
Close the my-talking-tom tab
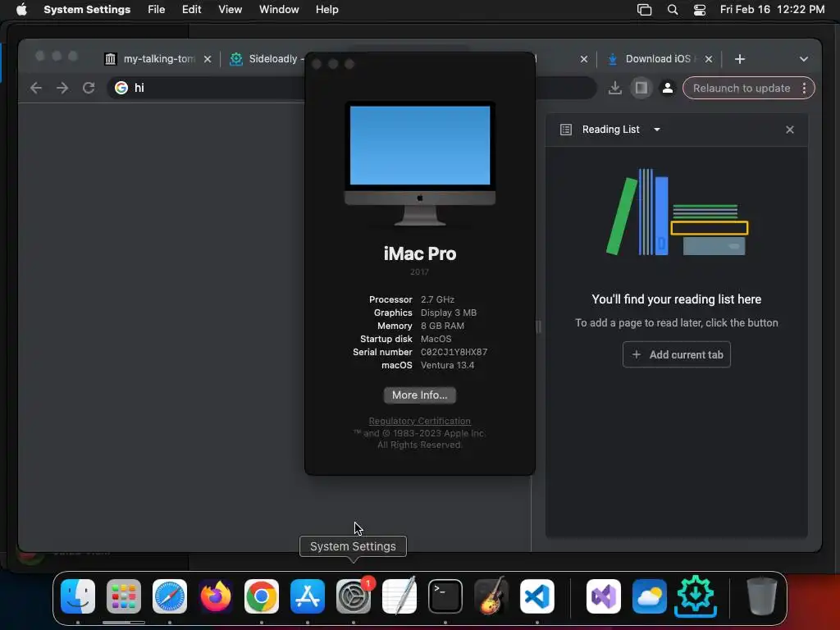coord(208,59)
